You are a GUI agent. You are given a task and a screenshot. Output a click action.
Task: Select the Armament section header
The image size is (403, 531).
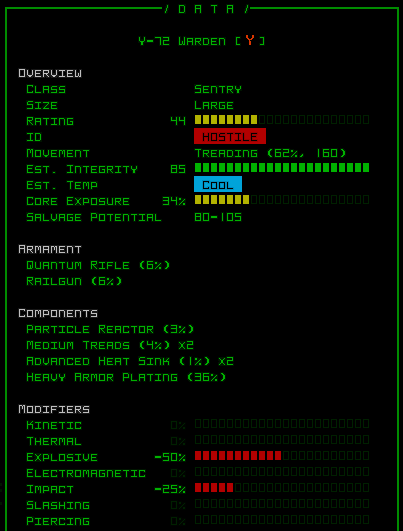(50, 249)
